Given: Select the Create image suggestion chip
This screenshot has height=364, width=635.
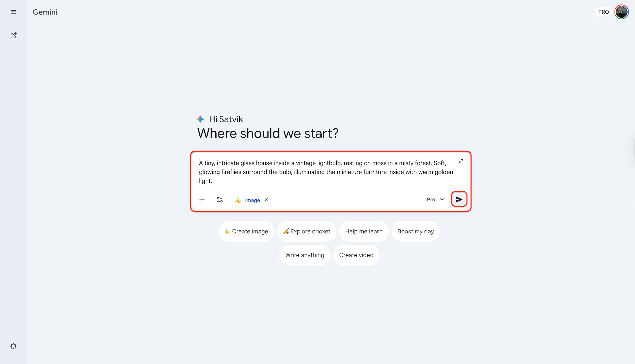Looking at the screenshot, I should (246, 231).
